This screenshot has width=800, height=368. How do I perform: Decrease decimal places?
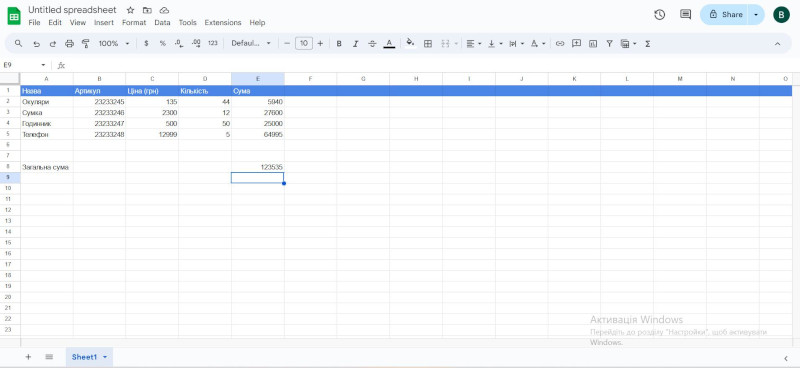tap(179, 44)
